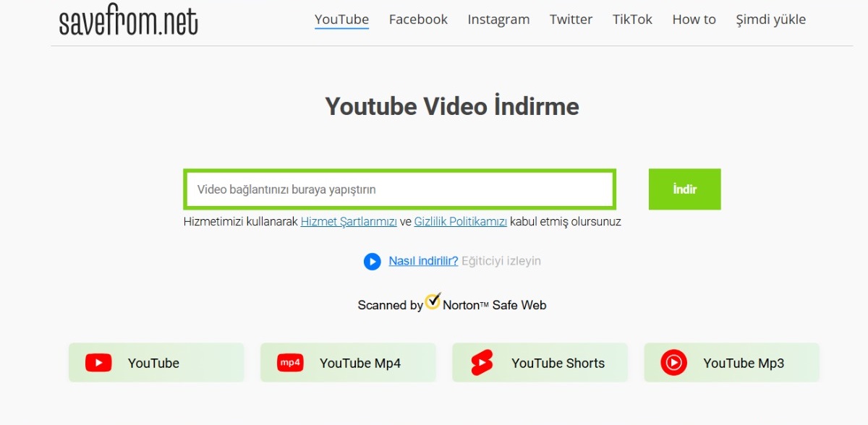Screen dimensions: 868x425
Task: Switch to the Instagram tab
Action: [x=498, y=20]
